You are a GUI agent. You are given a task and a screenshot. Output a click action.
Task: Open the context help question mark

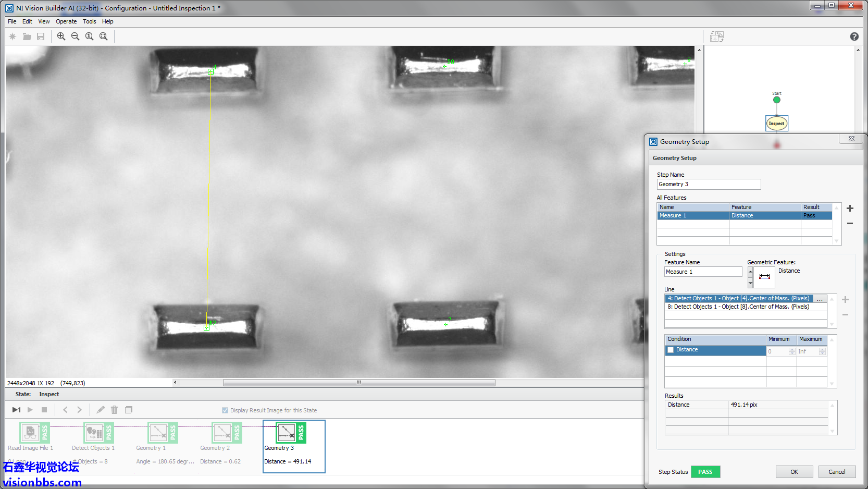(x=854, y=36)
